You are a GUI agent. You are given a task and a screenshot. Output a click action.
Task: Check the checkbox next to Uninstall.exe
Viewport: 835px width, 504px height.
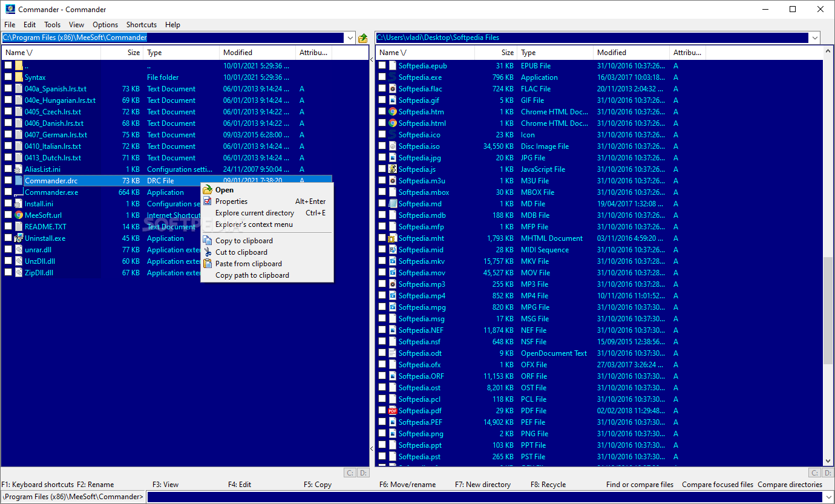point(8,238)
